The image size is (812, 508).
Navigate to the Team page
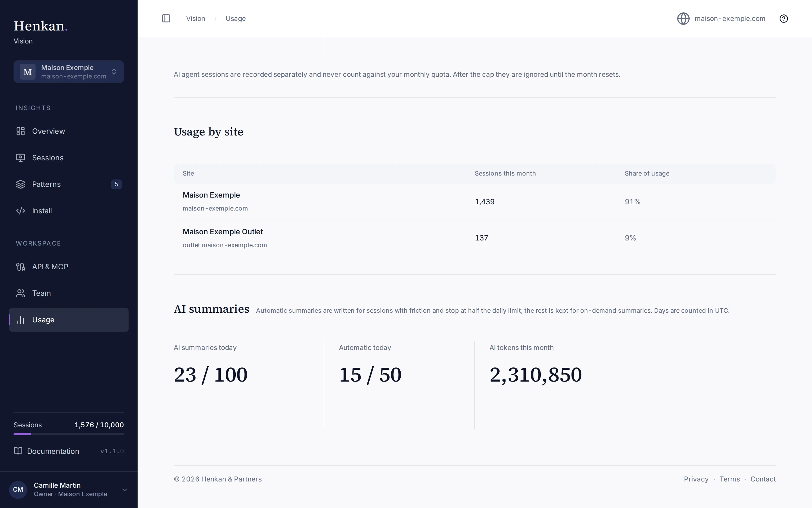click(69, 293)
